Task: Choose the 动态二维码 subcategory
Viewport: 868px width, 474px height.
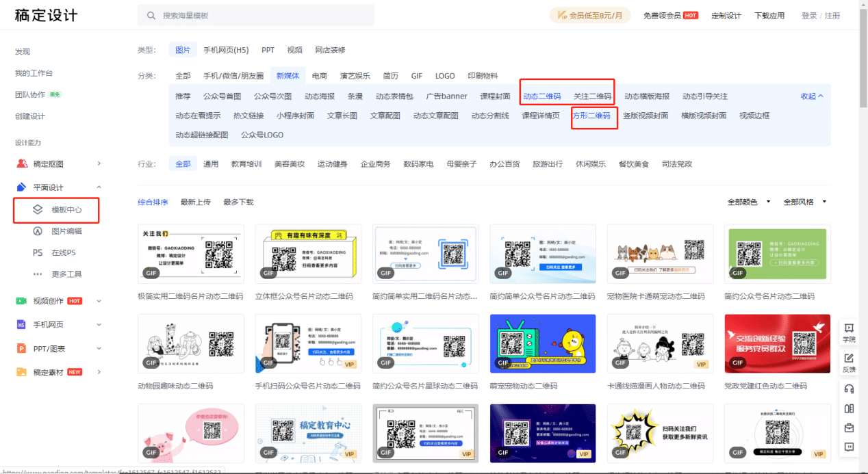Action: pos(542,96)
